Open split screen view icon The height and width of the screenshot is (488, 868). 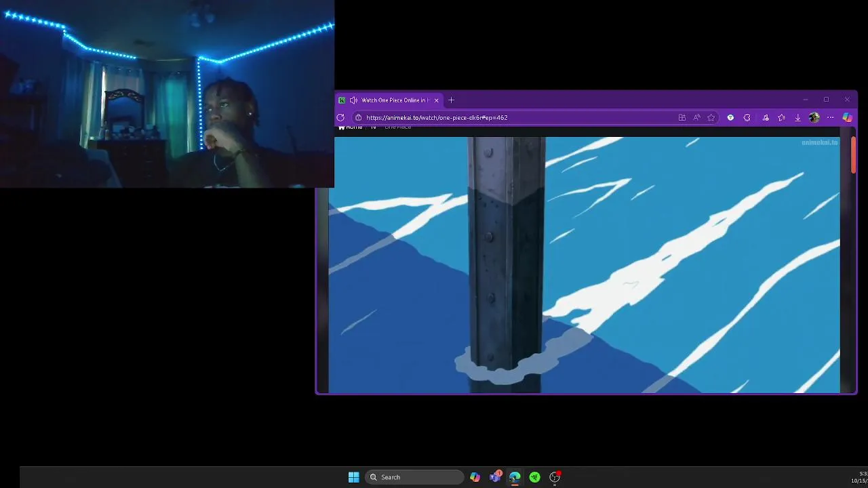pos(682,117)
